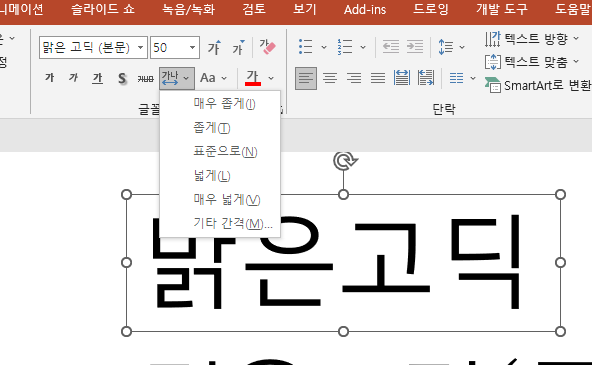Open the bullets dropdown arrow
The width and height of the screenshot is (592, 365).
pos(324,47)
